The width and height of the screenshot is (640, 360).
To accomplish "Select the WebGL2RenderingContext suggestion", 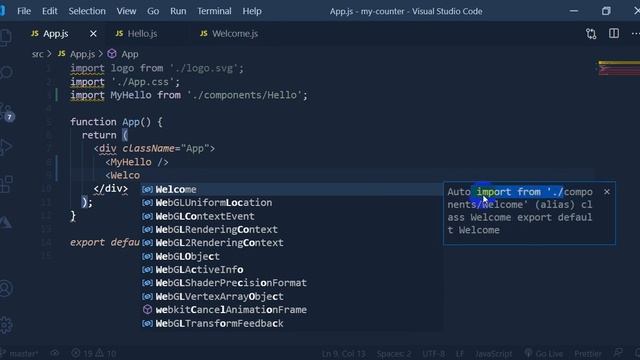I will (x=292, y=243).
